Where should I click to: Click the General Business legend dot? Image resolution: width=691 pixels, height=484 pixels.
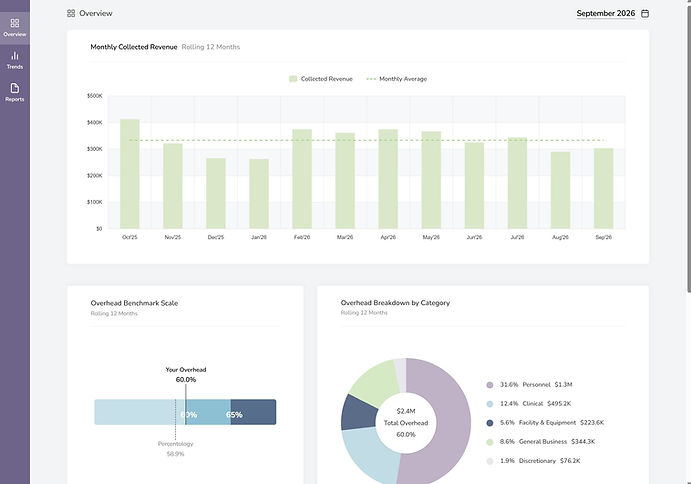[x=490, y=442]
